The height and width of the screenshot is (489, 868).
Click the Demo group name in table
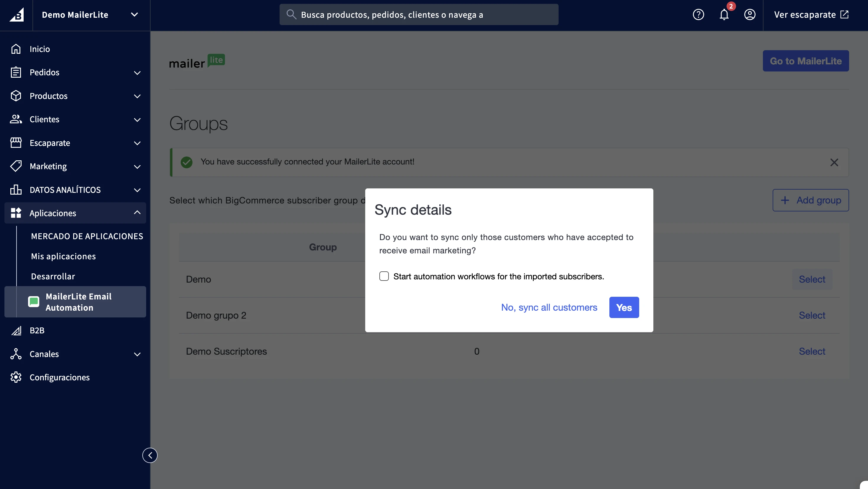pyautogui.click(x=198, y=279)
